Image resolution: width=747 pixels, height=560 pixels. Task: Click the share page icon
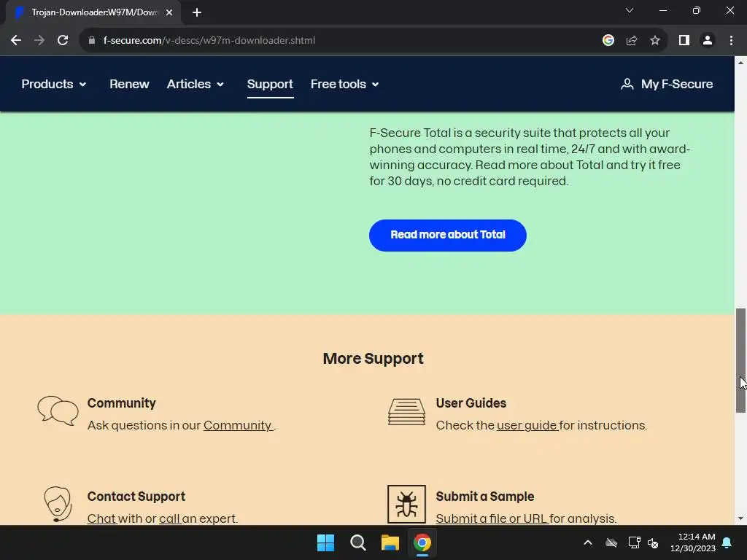pos(632,41)
